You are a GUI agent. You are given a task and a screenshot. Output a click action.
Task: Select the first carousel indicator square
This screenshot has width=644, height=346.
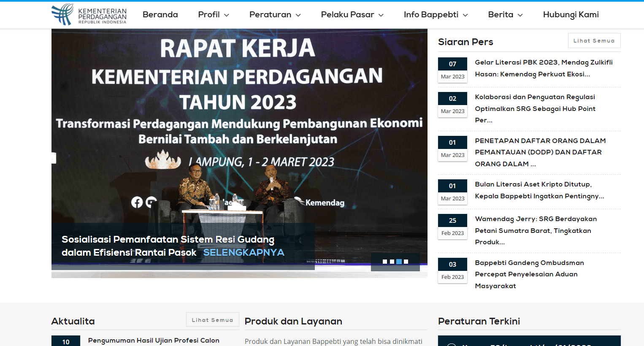click(x=384, y=261)
